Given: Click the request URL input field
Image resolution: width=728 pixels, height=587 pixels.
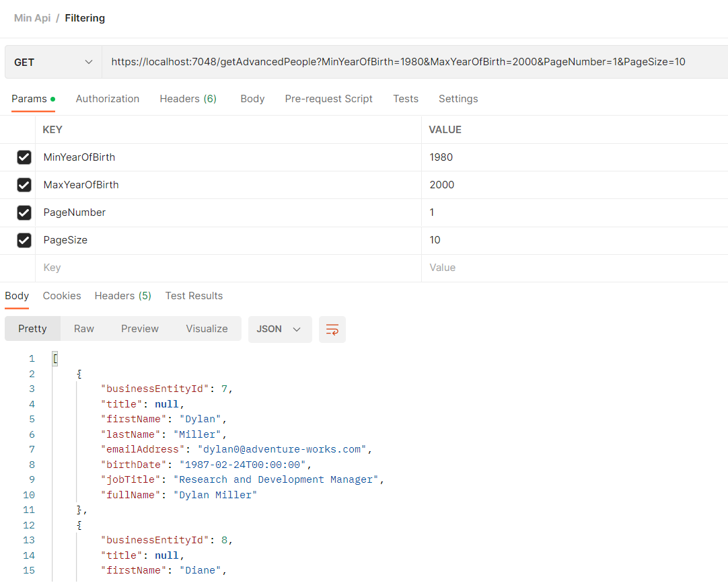Looking at the screenshot, I should click(414, 62).
